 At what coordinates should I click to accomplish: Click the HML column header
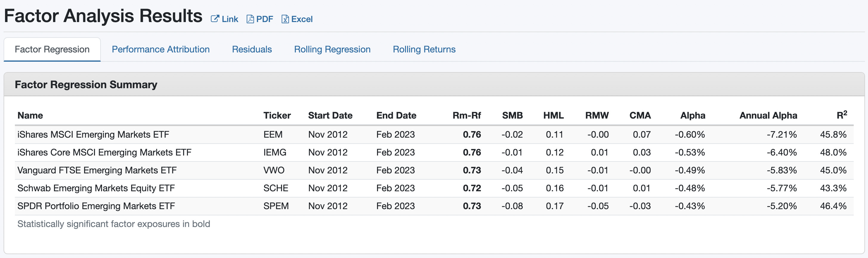[x=553, y=115]
